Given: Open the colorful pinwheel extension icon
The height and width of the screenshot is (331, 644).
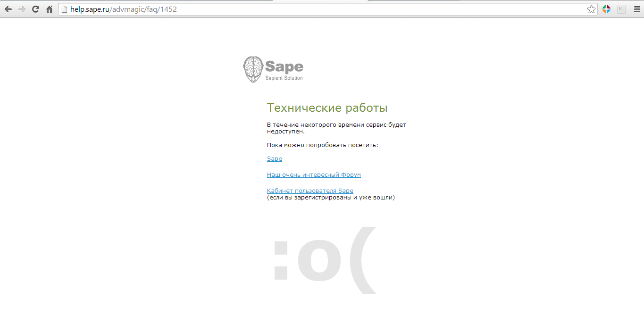Looking at the screenshot, I should click(x=606, y=9).
